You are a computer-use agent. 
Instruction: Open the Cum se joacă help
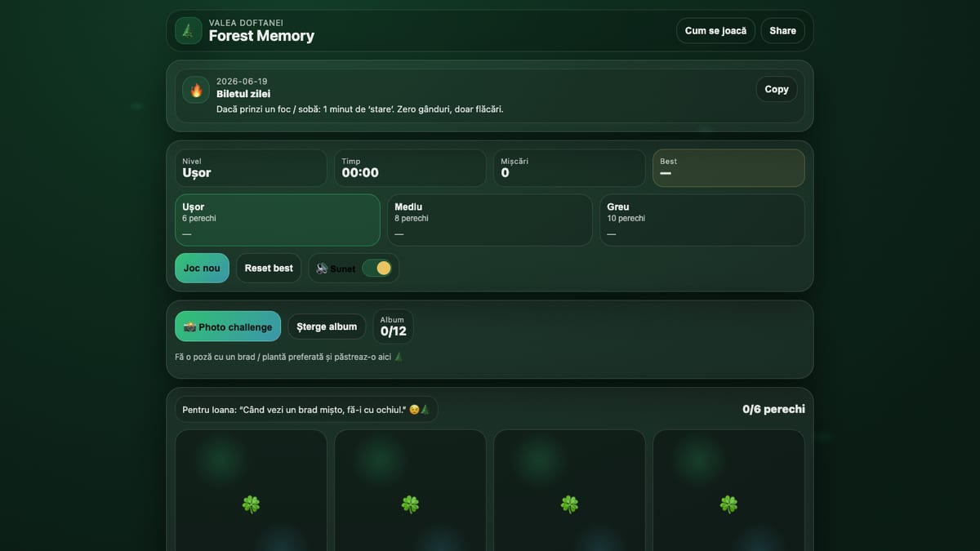pos(715,31)
